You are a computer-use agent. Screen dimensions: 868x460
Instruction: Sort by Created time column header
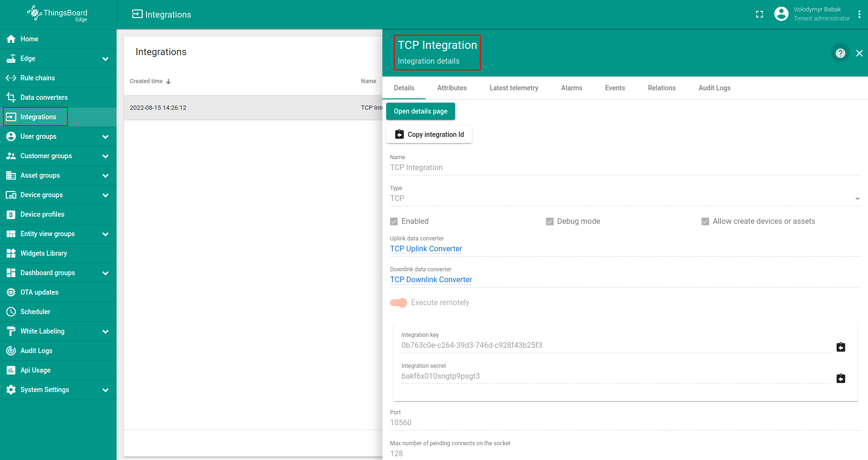tap(150, 81)
